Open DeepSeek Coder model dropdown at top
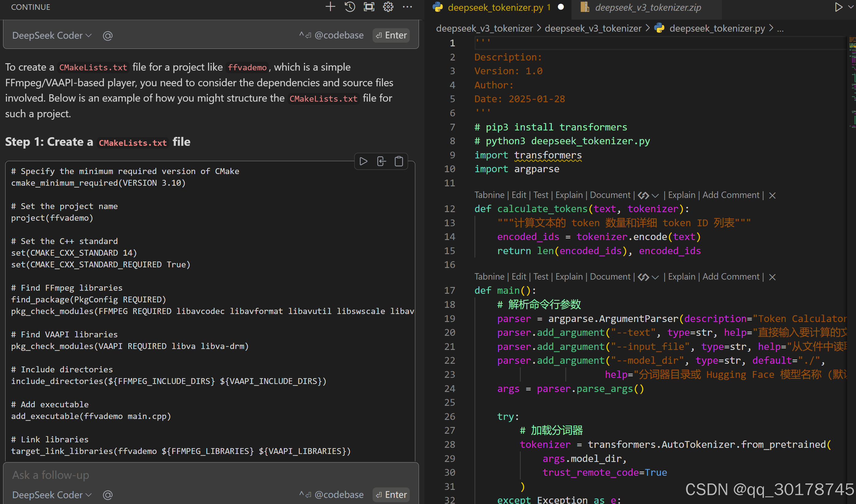Screen dimensions: 856x504 [x=52, y=35]
